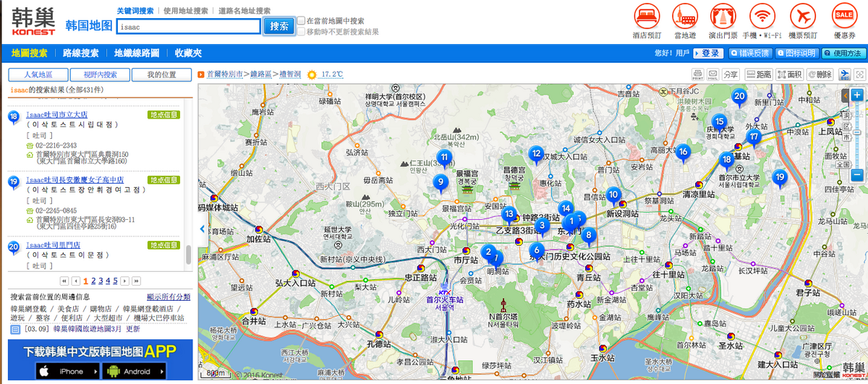The width and height of the screenshot is (868, 384).
Task: Select the 面积 area measuring tool
Action: 791,74
